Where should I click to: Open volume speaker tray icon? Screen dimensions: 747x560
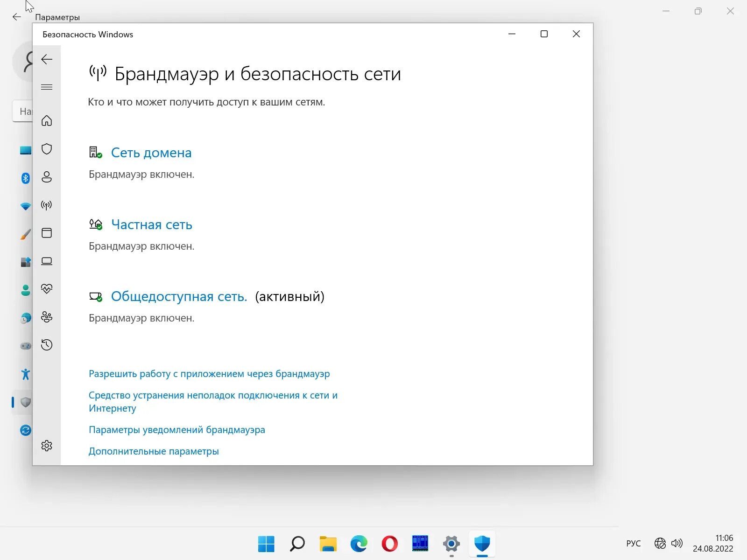pos(677,543)
